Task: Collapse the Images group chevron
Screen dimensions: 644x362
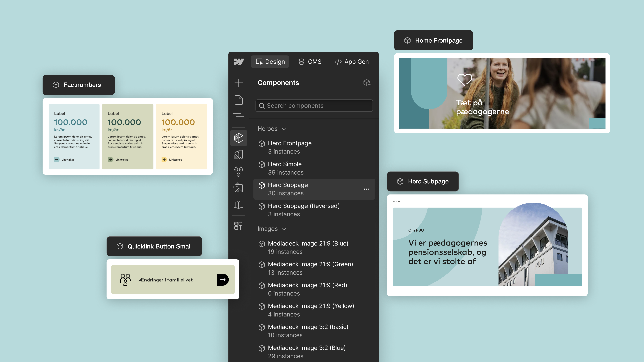Action: pos(284,229)
